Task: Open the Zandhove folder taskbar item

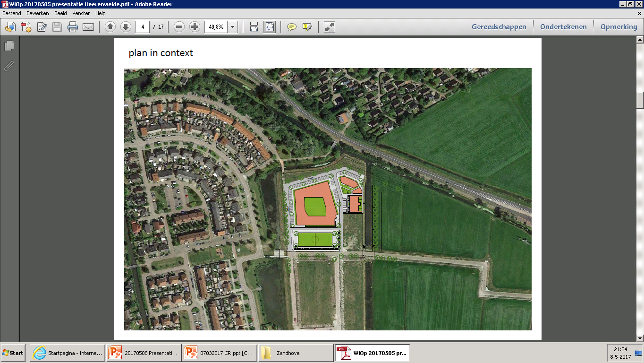Action: 297,353
